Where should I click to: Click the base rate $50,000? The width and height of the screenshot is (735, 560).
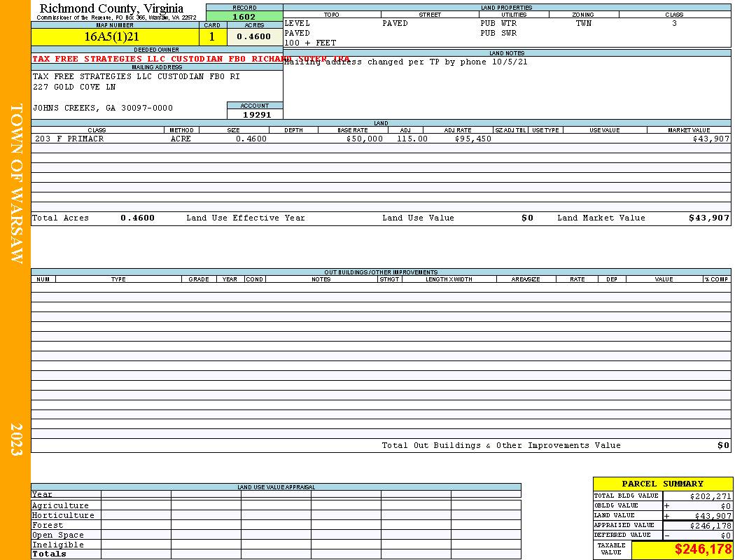tap(365, 139)
